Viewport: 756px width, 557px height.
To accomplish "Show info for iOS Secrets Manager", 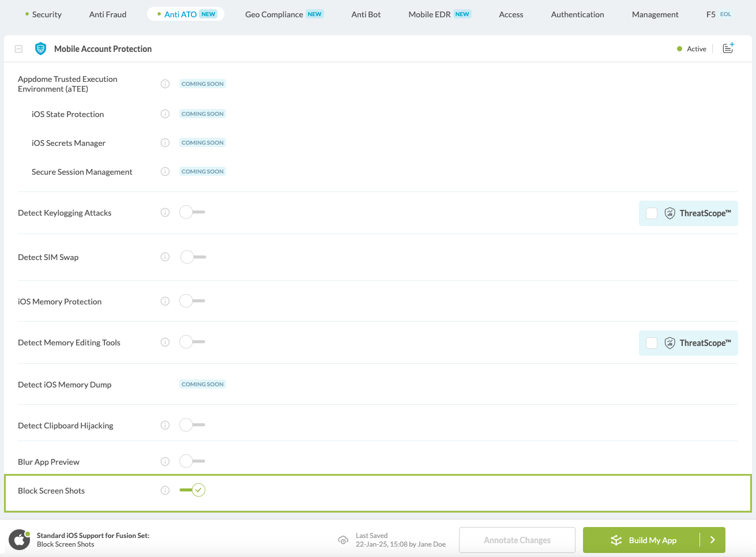I will coord(165,143).
